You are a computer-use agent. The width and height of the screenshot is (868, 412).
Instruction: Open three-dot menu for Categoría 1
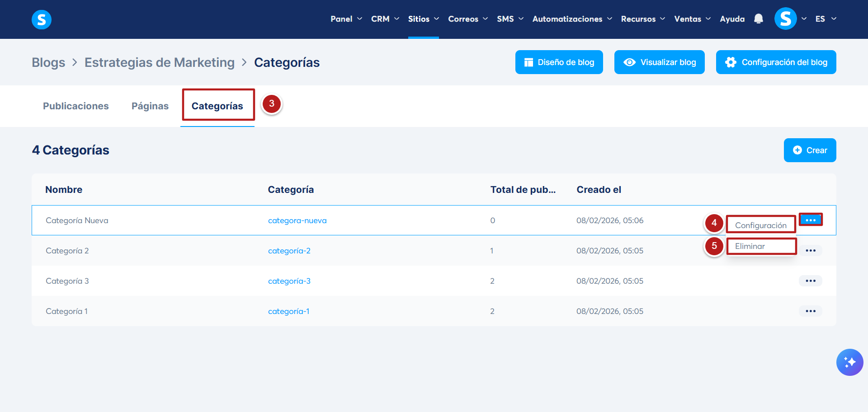coord(811,311)
